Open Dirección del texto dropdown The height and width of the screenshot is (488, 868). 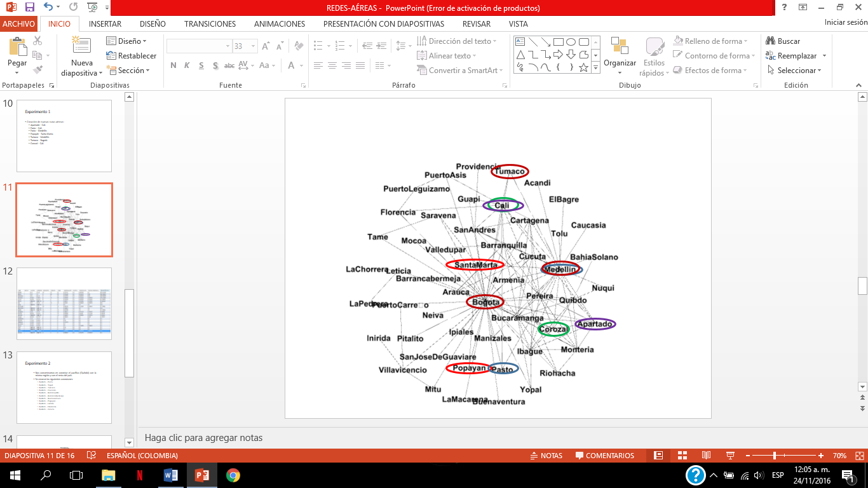point(458,41)
